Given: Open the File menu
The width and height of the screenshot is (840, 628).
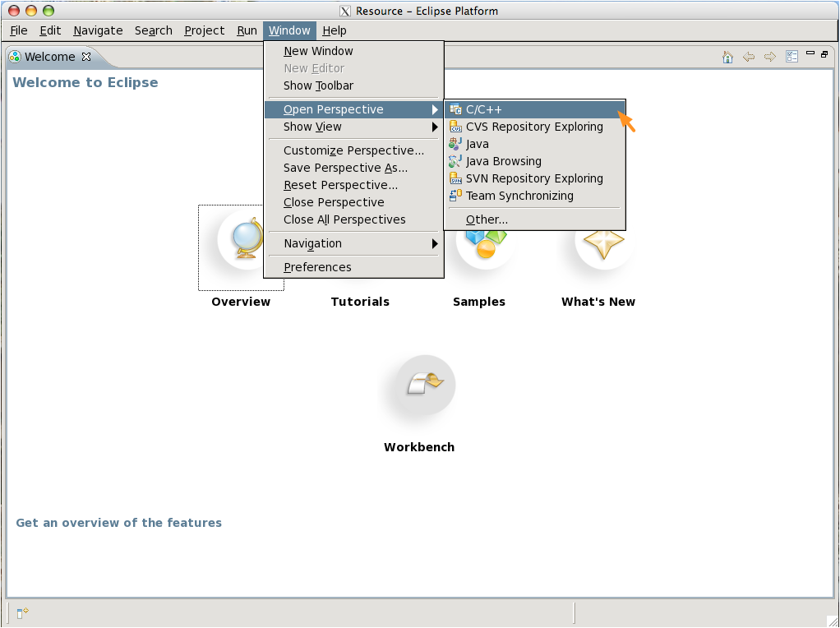Looking at the screenshot, I should (x=19, y=30).
